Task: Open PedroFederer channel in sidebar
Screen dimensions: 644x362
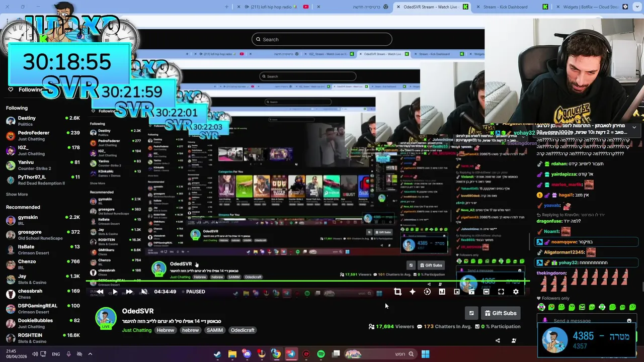Action: 43,136
